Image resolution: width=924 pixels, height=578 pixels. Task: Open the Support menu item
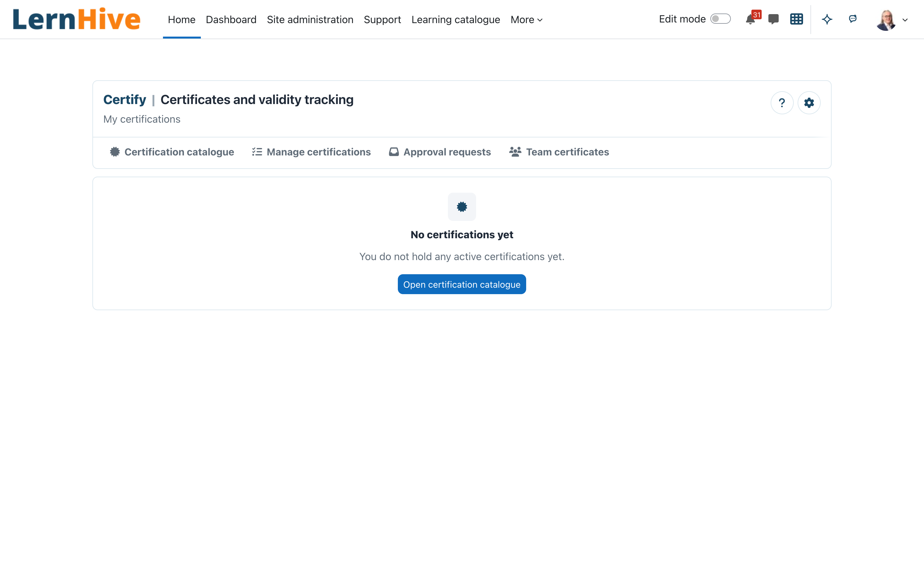click(382, 20)
